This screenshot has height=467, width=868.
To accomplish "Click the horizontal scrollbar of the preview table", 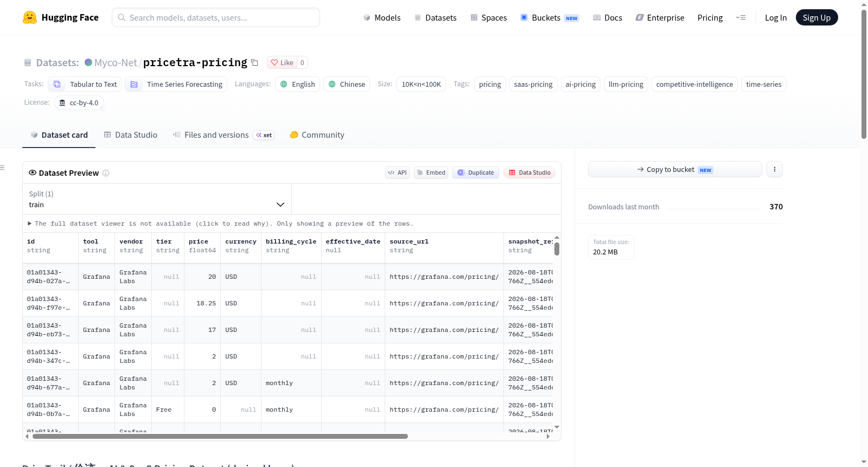I will point(220,436).
